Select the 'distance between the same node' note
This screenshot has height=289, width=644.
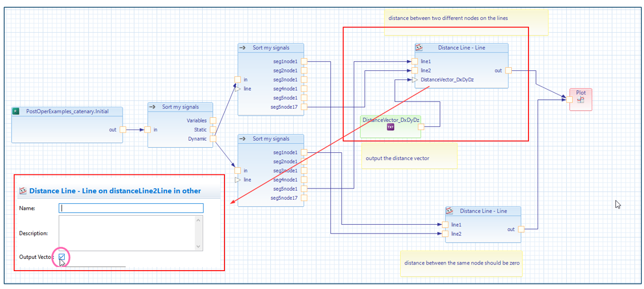pyautogui.click(x=461, y=263)
